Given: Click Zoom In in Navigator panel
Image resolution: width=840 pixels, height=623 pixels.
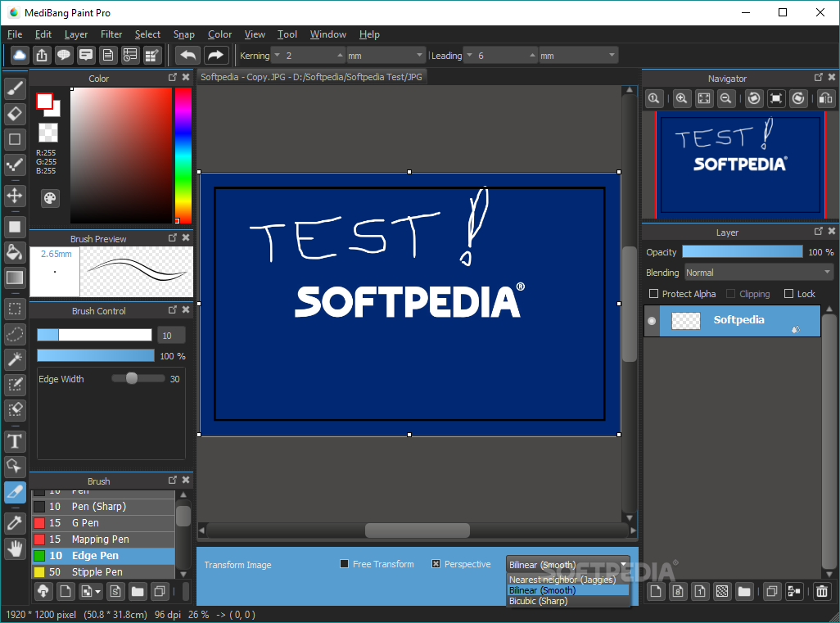Looking at the screenshot, I should point(681,98).
